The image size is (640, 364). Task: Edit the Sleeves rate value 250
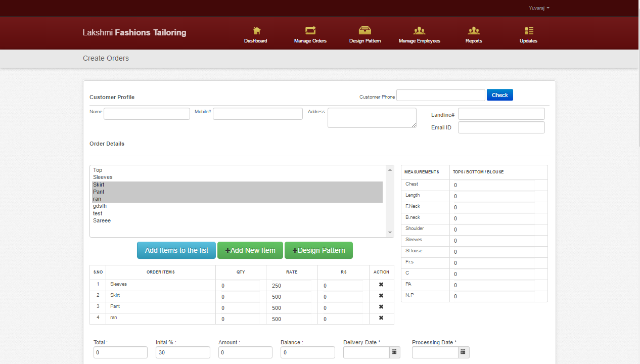coord(292,286)
